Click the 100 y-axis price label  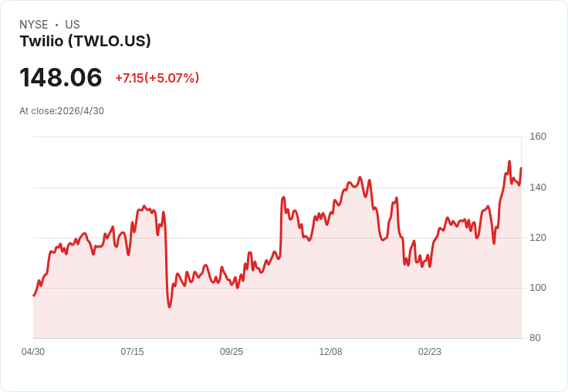(x=538, y=288)
